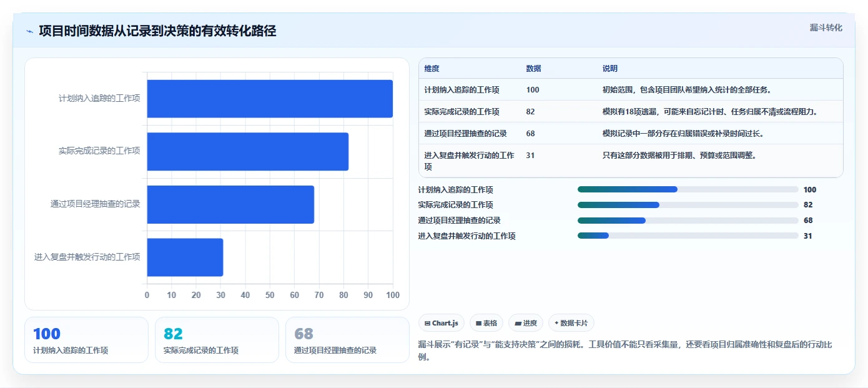Click the progress bar showing value 100
The height and width of the screenshot is (388, 868).
point(688,189)
